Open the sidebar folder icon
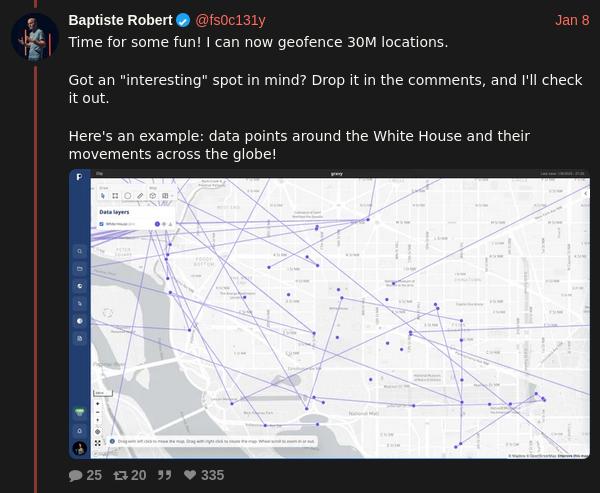The image size is (600, 493). pyautogui.click(x=80, y=269)
